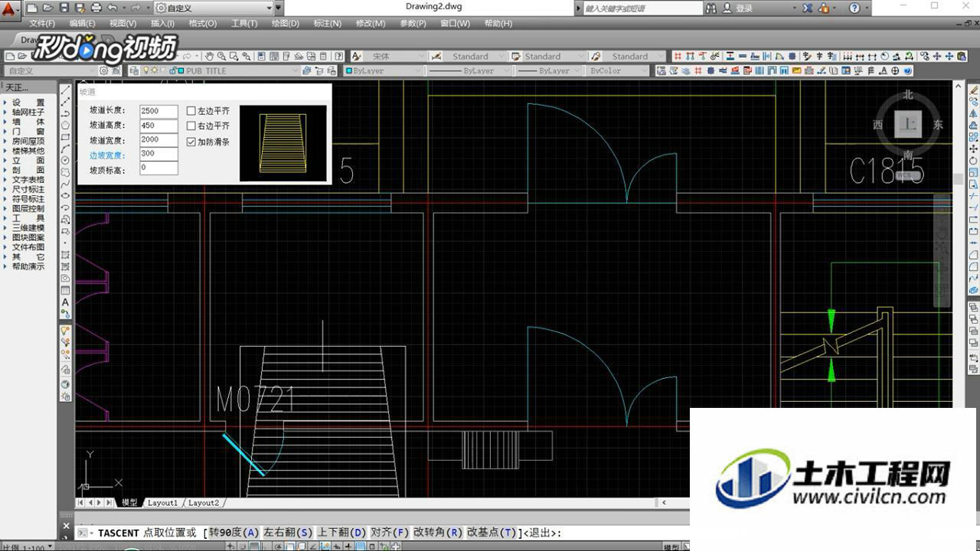Click the 转90度(A) command option
The height and width of the screenshot is (551, 980).
click(x=234, y=533)
